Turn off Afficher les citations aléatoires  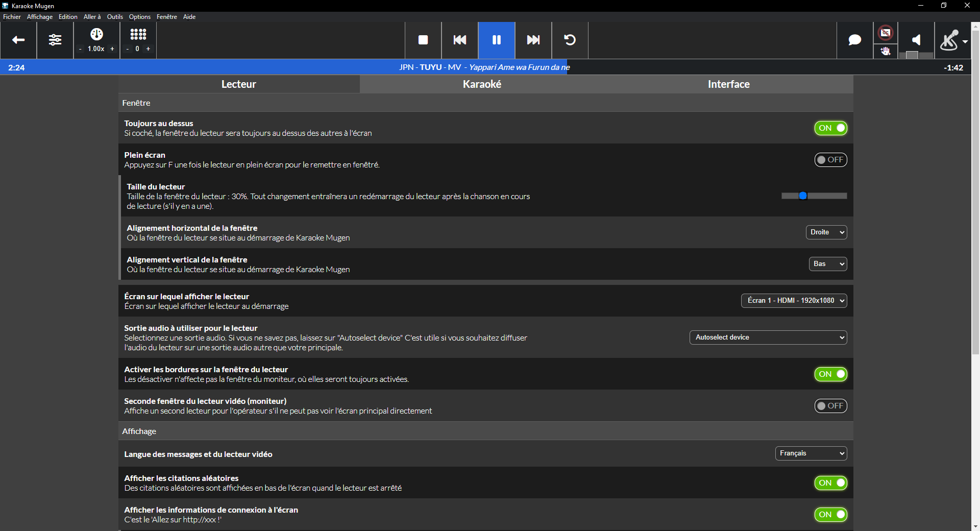830,483
